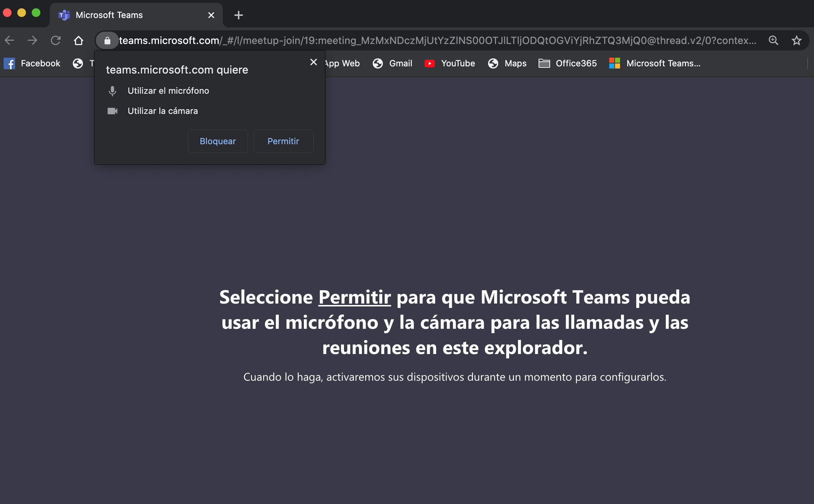Viewport: 814px width, 504px height.
Task: Open the Facebook bookmark
Action: (32, 63)
